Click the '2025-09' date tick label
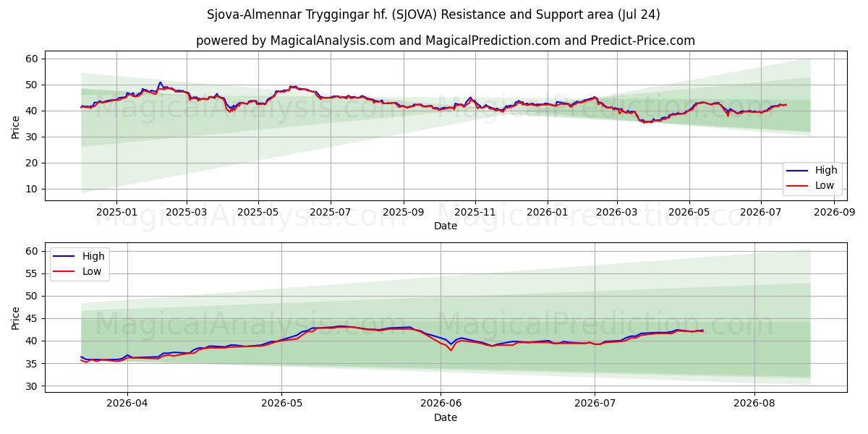 404,213
